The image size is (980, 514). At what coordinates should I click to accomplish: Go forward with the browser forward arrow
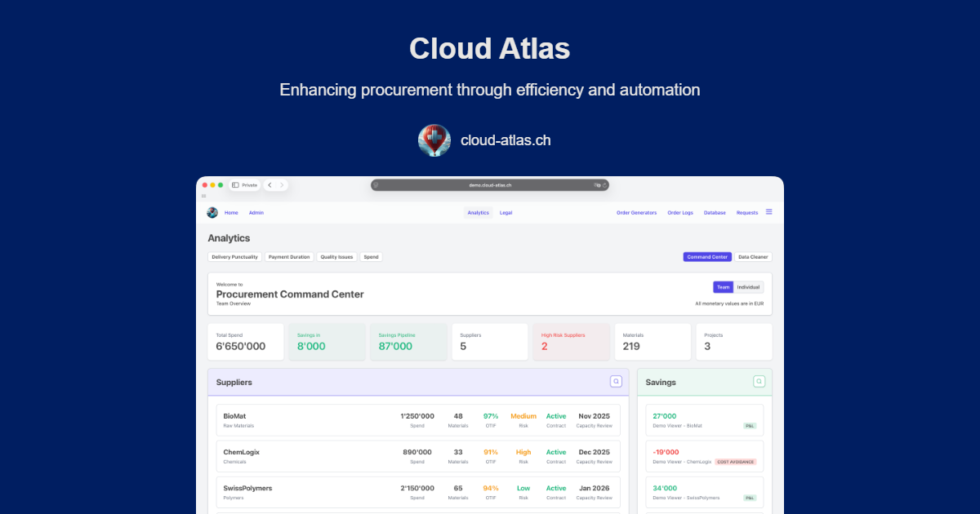tap(282, 185)
